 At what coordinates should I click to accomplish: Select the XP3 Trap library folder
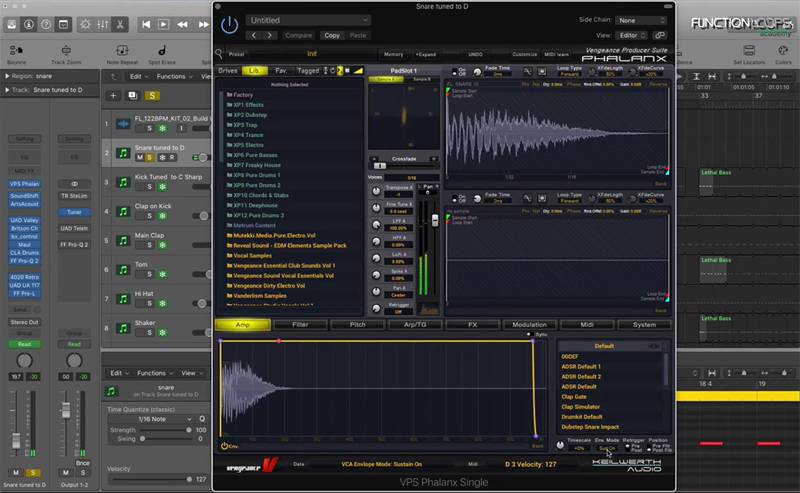pyautogui.click(x=245, y=125)
